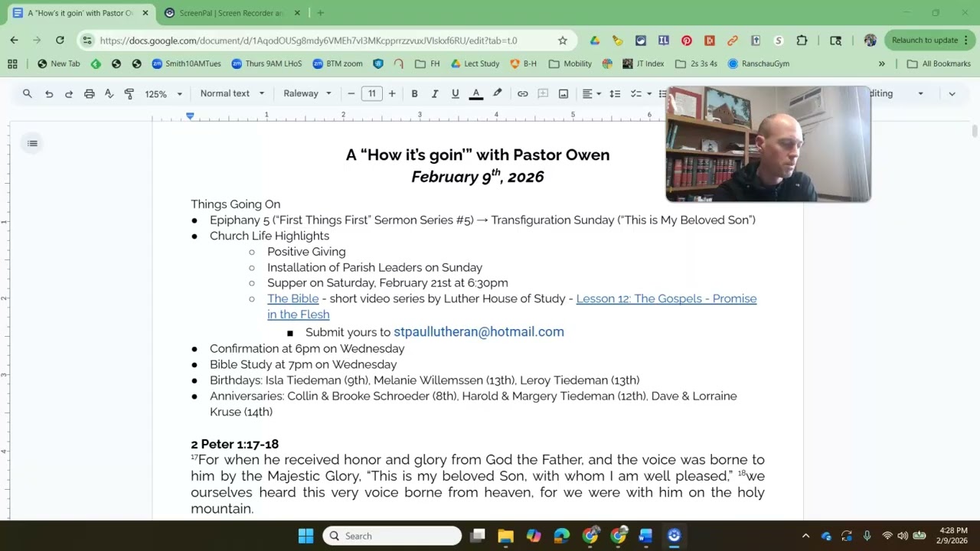This screenshot has height=551, width=980.
Task: Open the Chrome profile avatar
Action: pyautogui.click(x=870, y=41)
